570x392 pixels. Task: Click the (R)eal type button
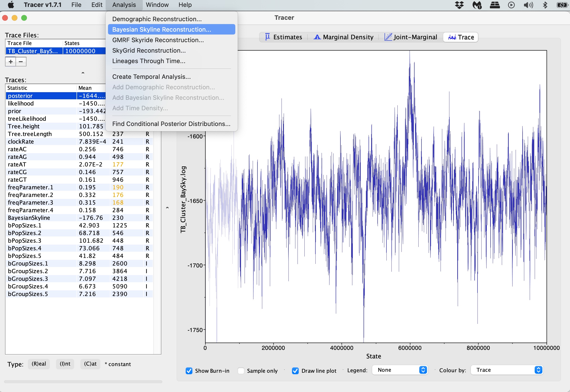tap(39, 364)
